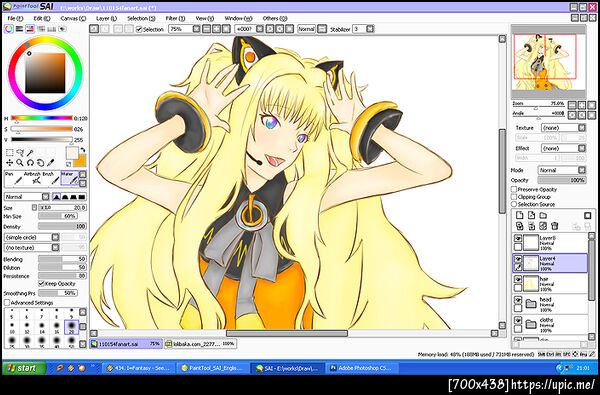Create a new linework layer

point(531,215)
